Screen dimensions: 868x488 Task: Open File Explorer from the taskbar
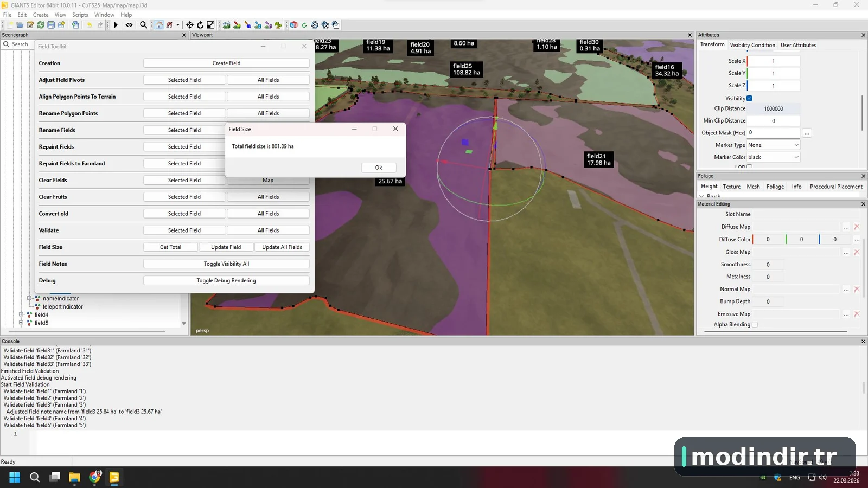[x=74, y=477]
